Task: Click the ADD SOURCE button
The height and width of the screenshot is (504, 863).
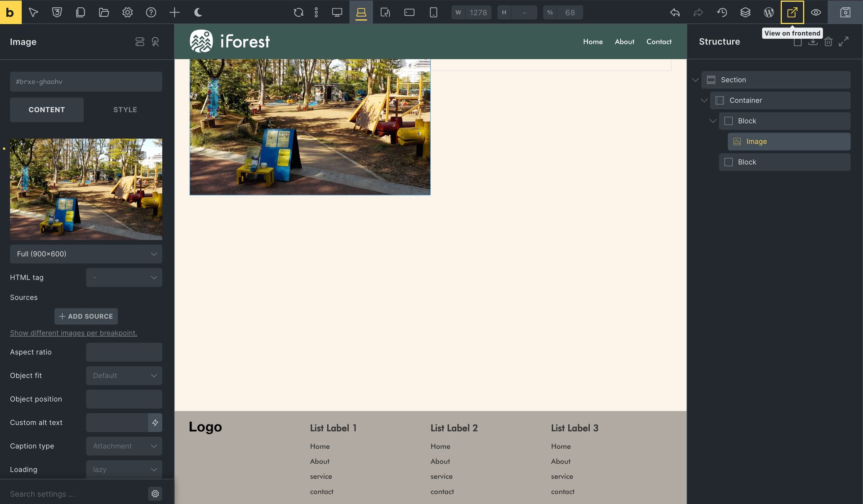Action: coord(86,316)
